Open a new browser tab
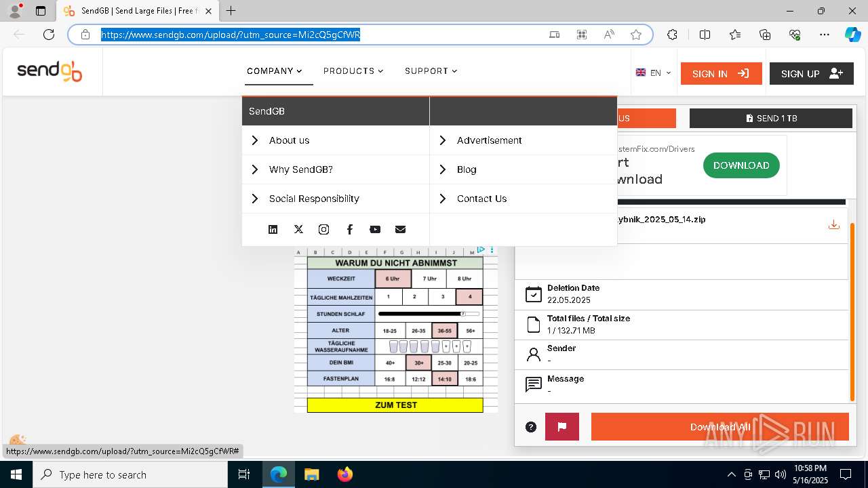Image resolution: width=868 pixels, height=488 pixels. pyautogui.click(x=231, y=11)
